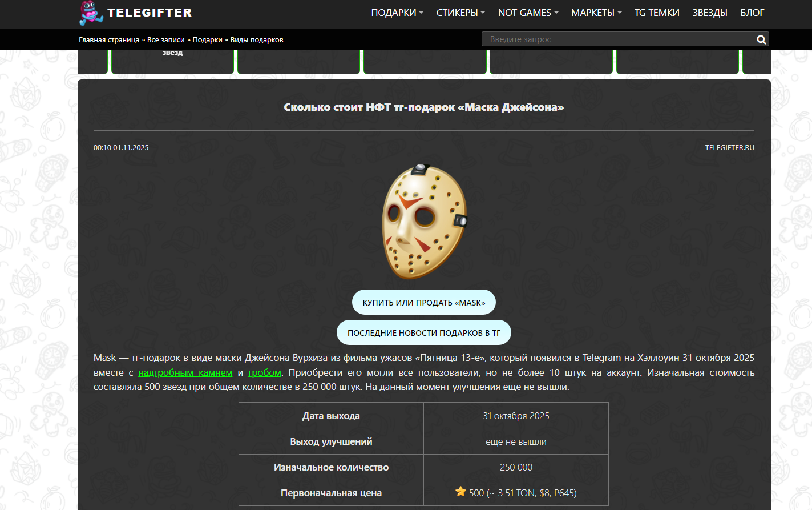The height and width of the screenshot is (510, 812).
Task: Expand the МАРКЕТЫ menu
Action: click(596, 13)
